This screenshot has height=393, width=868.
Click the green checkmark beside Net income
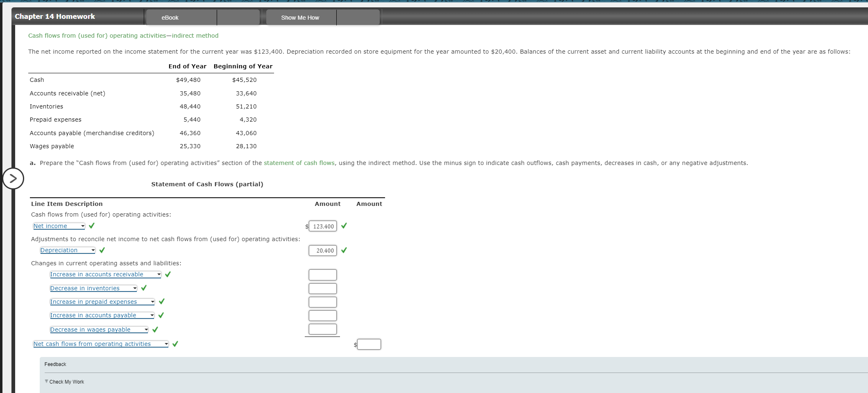point(91,226)
